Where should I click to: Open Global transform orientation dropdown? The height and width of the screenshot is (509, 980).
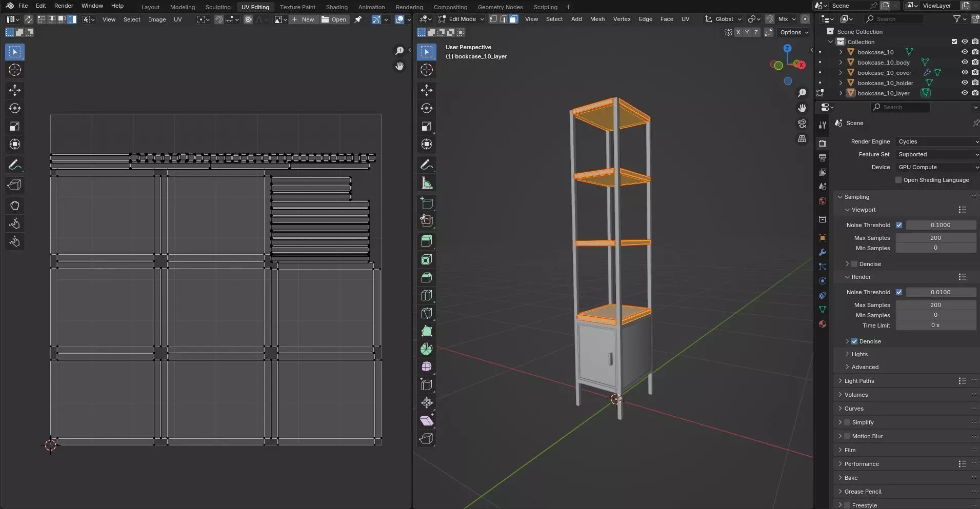[724, 19]
